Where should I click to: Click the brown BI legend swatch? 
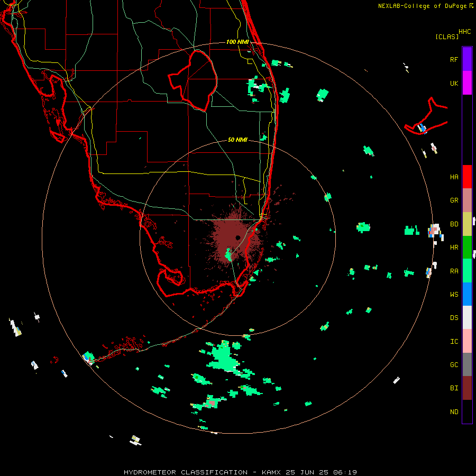(467, 388)
